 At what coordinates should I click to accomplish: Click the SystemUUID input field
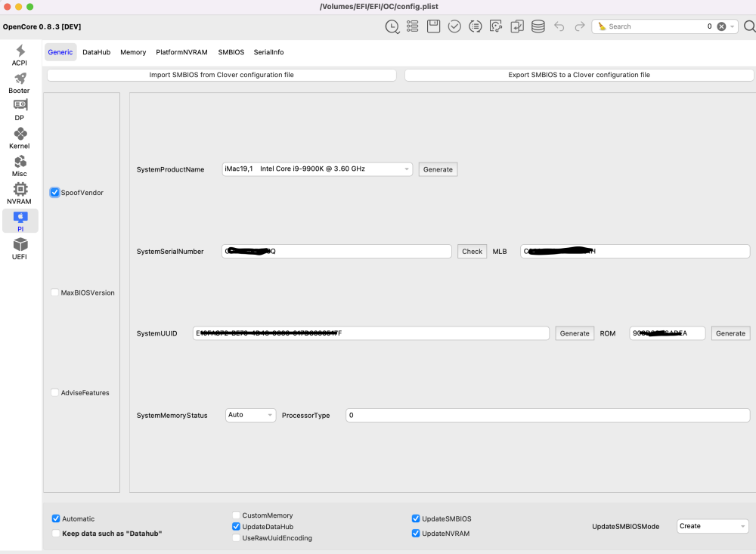[x=370, y=333]
